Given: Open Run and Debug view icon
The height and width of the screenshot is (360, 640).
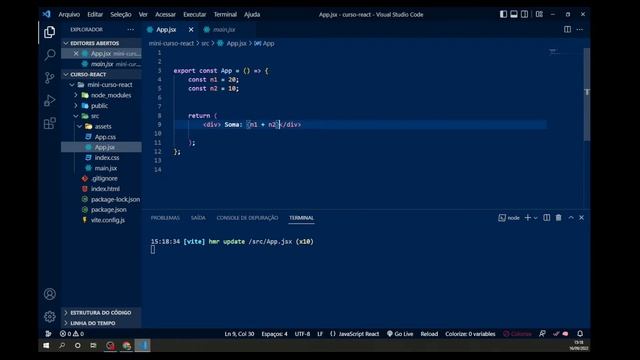Looking at the screenshot, I should 49,100.
